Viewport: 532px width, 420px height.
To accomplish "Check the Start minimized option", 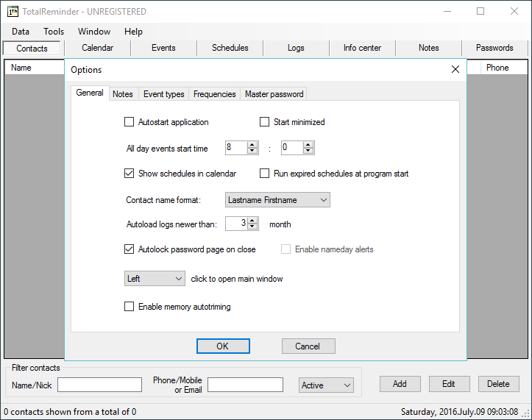I will coord(264,122).
